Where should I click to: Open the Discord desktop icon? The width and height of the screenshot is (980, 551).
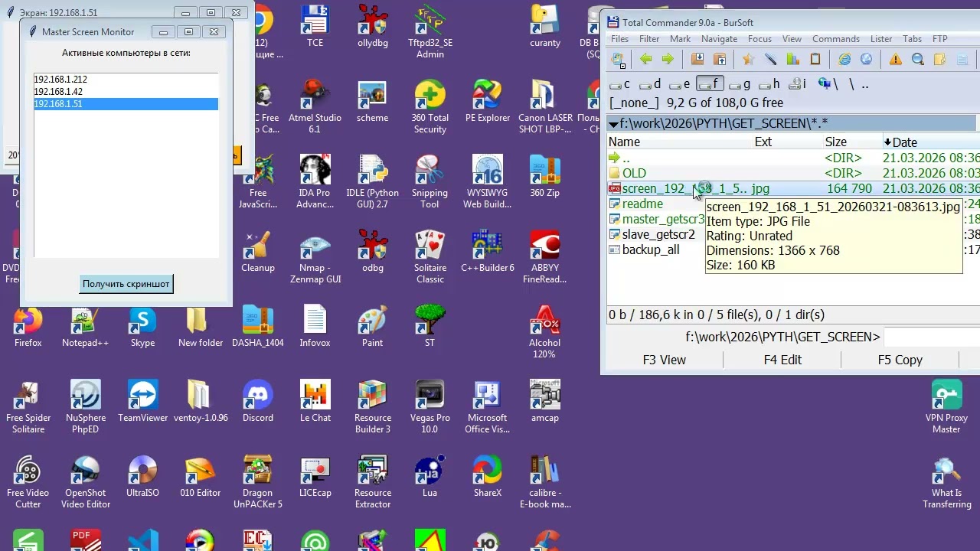click(x=258, y=402)
